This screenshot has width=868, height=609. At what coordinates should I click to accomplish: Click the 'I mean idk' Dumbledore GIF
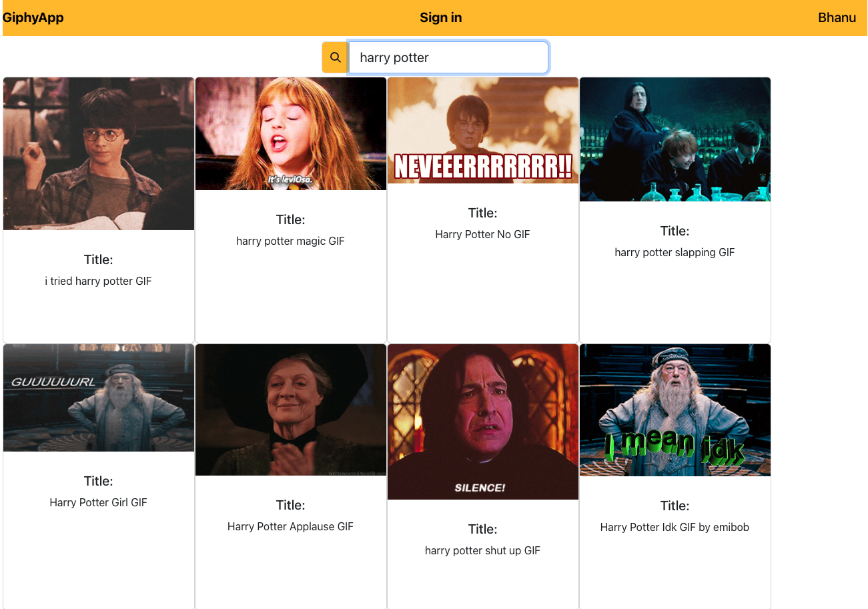(675, 410)
